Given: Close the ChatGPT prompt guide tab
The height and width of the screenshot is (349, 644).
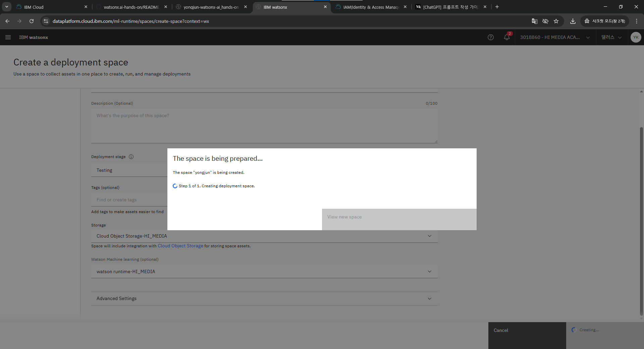Looking at the screenshot, I should 485,7.
